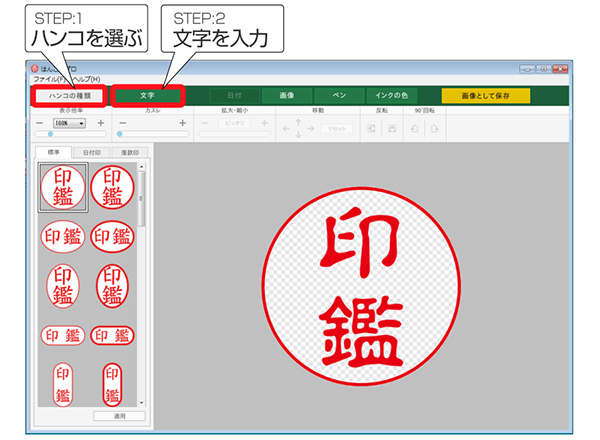
Task: Open the 100% display magnification dropdown
Action: coord(70,123)
